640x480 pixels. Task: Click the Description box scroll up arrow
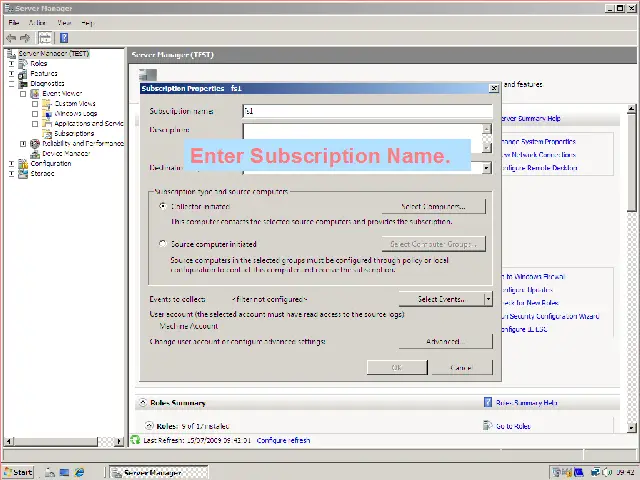point(486,129)
